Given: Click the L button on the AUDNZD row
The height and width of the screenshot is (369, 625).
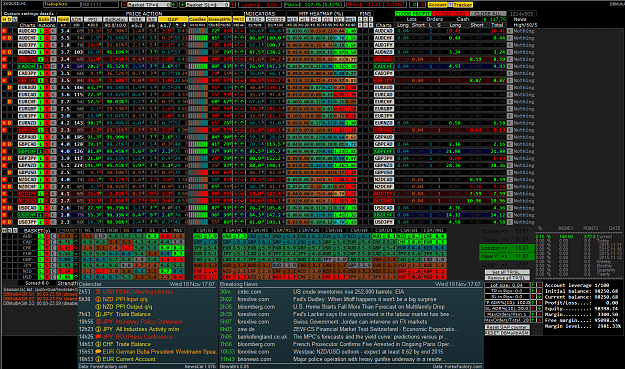Looking at the screenshot, I should 41,52.
